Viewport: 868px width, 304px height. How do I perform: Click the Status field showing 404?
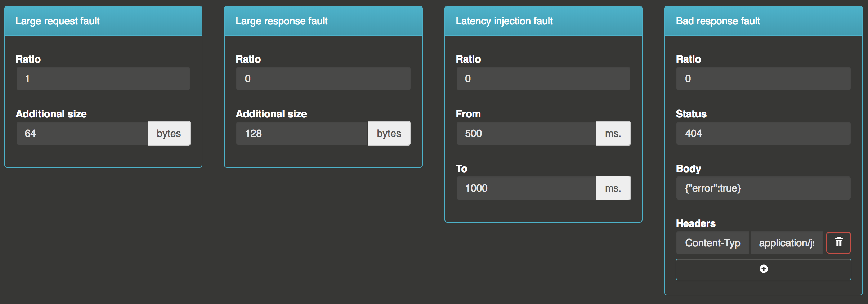click(763, 133)
